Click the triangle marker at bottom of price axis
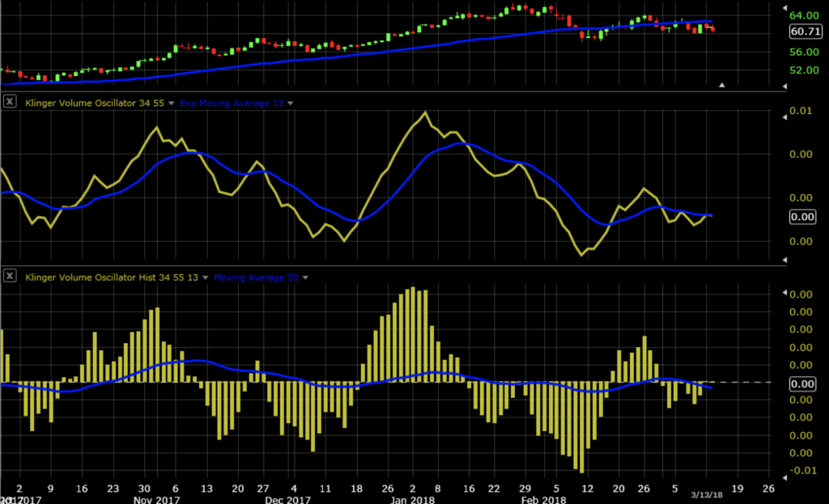This screenshot has height=504, width=829. [x=784, y=84]
